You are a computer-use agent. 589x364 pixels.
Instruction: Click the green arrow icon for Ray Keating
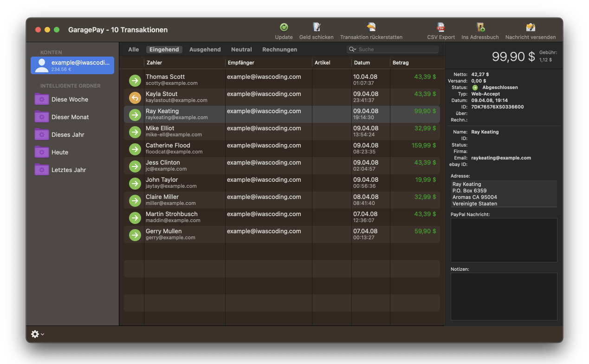click(135, 115)
